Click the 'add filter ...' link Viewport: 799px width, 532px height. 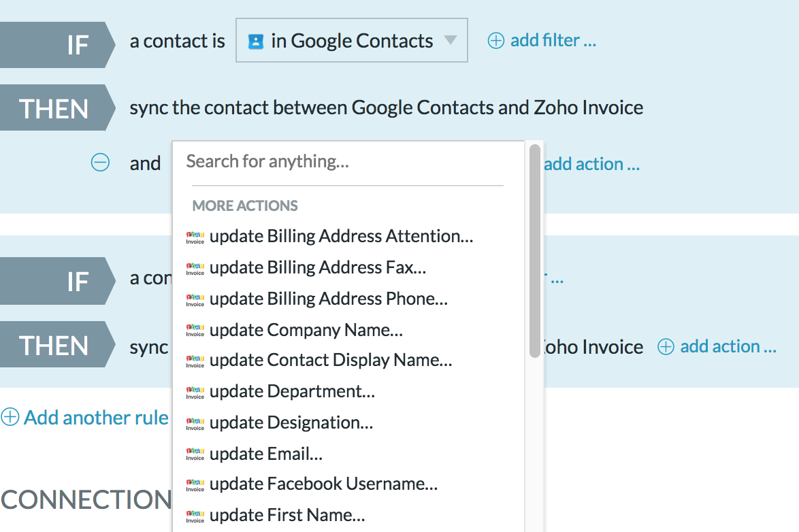tap(553, 39)
